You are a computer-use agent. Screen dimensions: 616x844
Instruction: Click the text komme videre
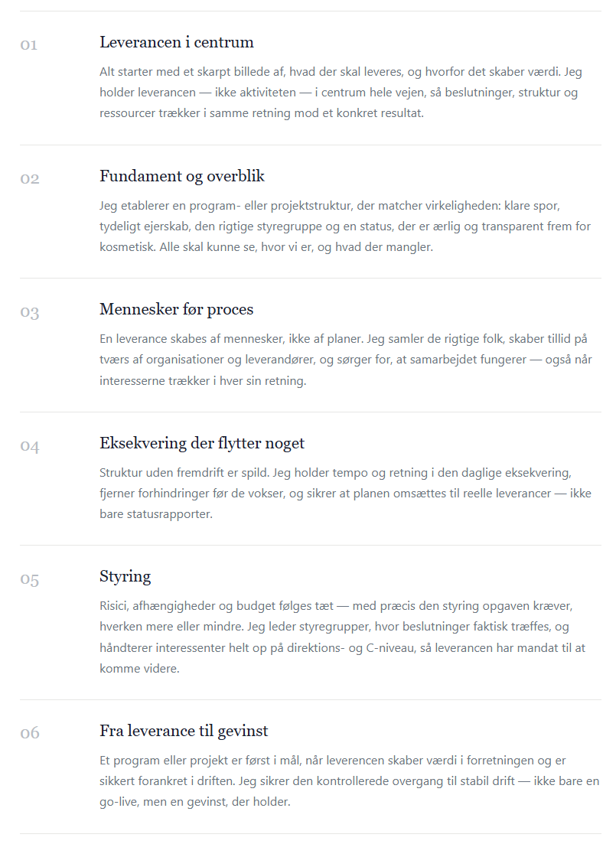[139, 669]
